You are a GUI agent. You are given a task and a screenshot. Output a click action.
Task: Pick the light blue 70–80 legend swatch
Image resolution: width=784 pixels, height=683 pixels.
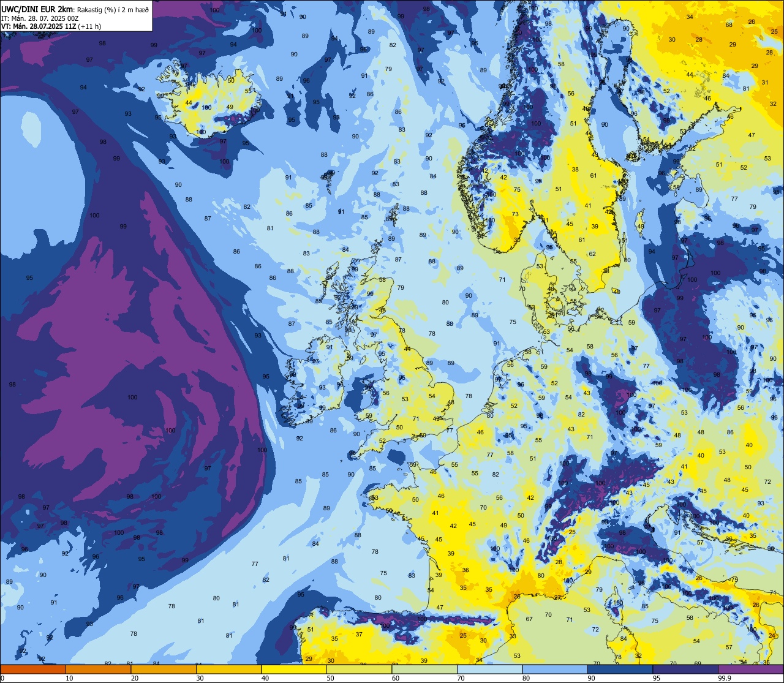point(489,669)
